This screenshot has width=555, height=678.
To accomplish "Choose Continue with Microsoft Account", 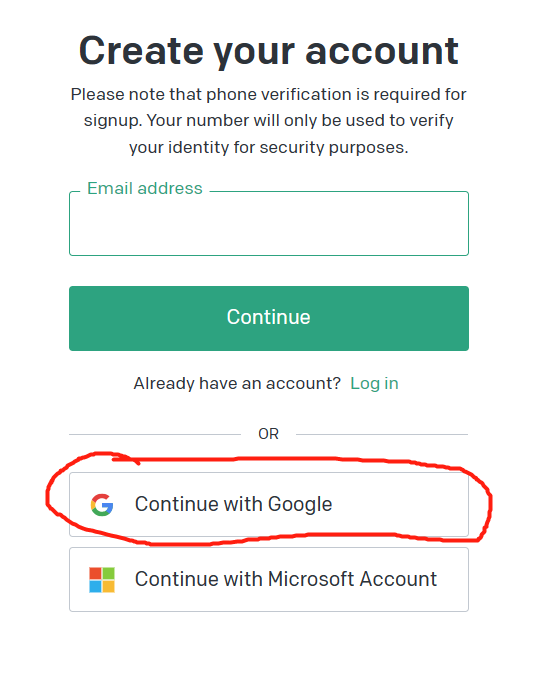I will pos(269,579).
